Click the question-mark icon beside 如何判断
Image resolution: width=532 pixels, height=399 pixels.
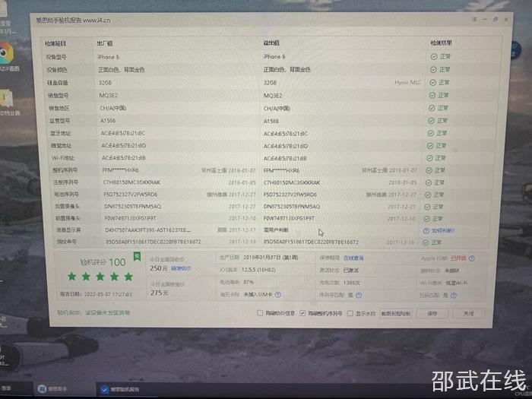point(426,230)
